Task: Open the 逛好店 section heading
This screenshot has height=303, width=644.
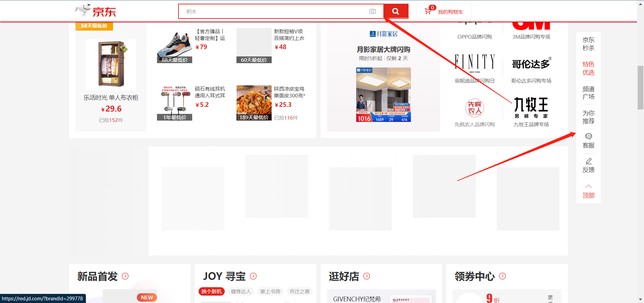Action: pyautogui.click(x=344, y=276)
